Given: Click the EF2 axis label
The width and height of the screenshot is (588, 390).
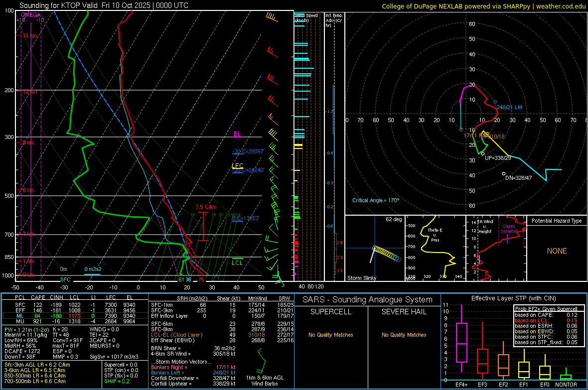Looking at the screenshot, I should 503,385.
